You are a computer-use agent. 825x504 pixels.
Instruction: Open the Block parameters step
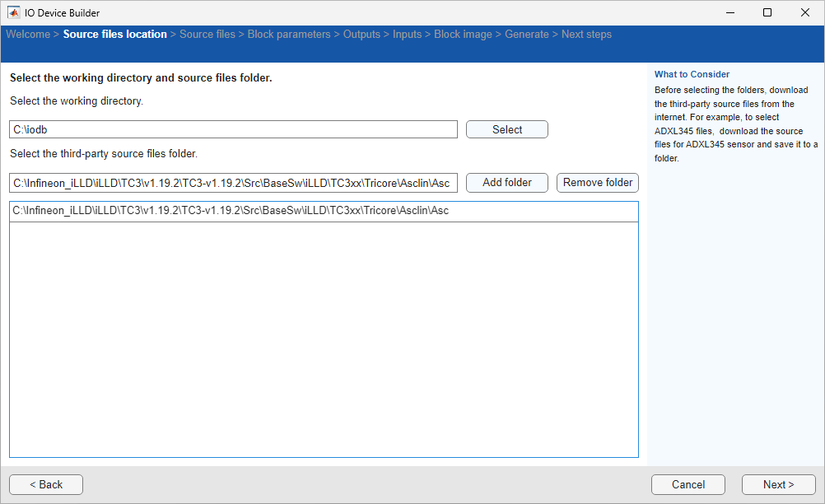point(289,35)
